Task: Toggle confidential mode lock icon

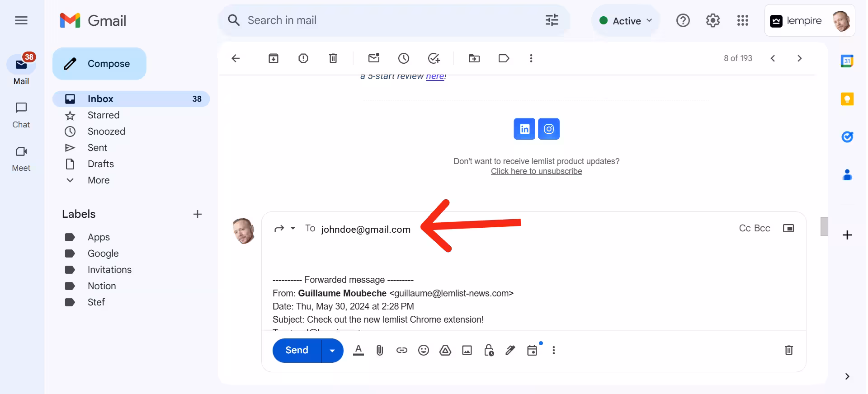Action: (x=489, y=350)
